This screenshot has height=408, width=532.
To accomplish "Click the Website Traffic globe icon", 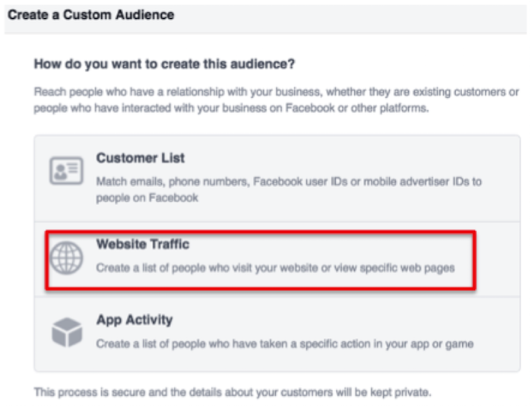I will (x=67, y=258).
